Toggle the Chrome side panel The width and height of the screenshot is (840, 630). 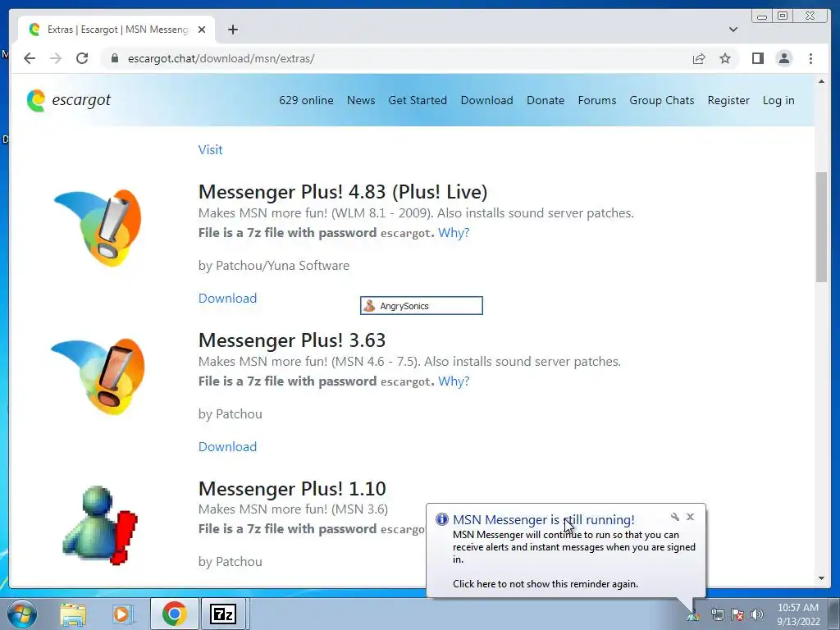[x=757, y=58]
